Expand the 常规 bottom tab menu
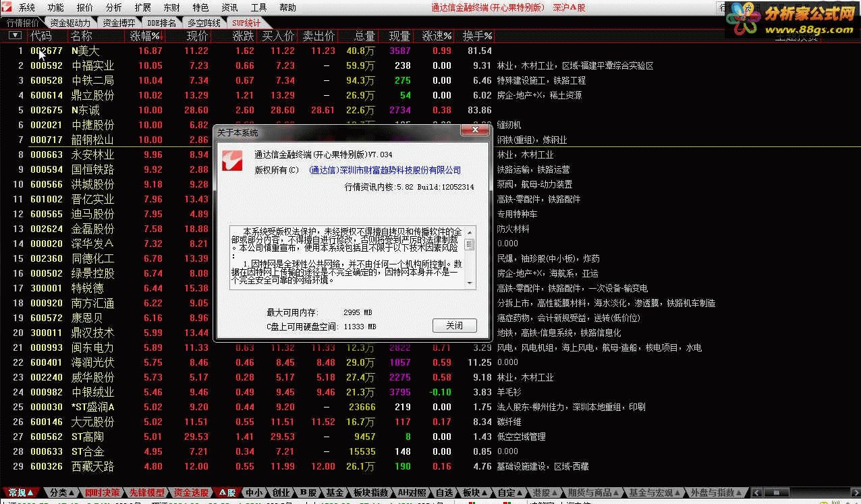This screenshot has height=504, width=861. point(20,493)
